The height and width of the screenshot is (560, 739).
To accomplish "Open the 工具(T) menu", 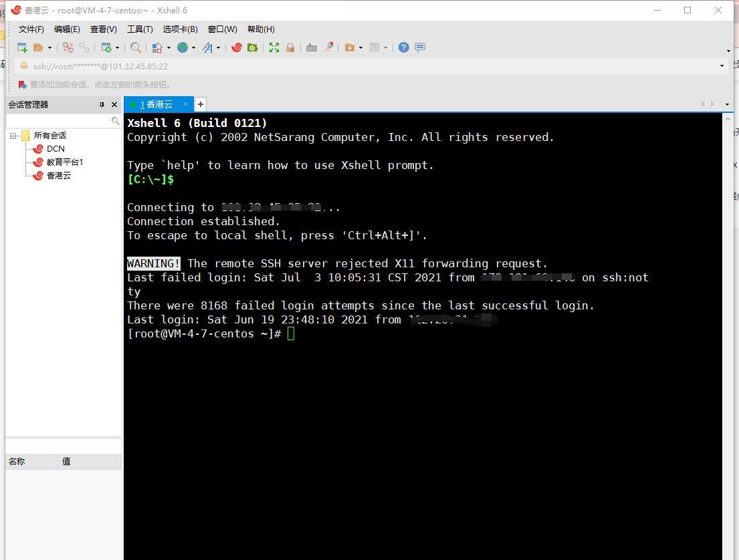I will (x=140, y=29).
